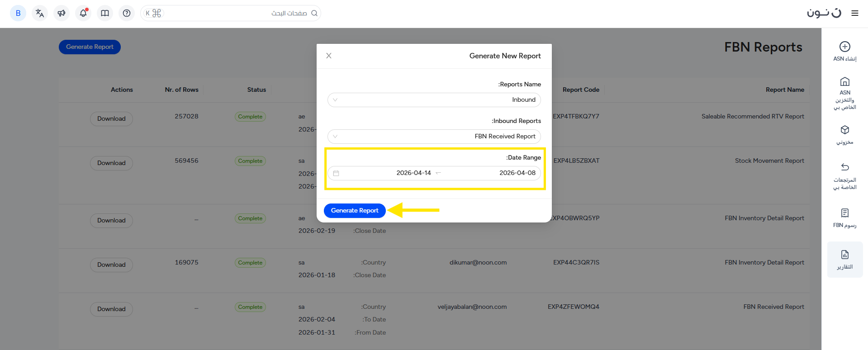
Task: Expand the Reports Name dropdown showing Inbound
Action: point(434,100)
